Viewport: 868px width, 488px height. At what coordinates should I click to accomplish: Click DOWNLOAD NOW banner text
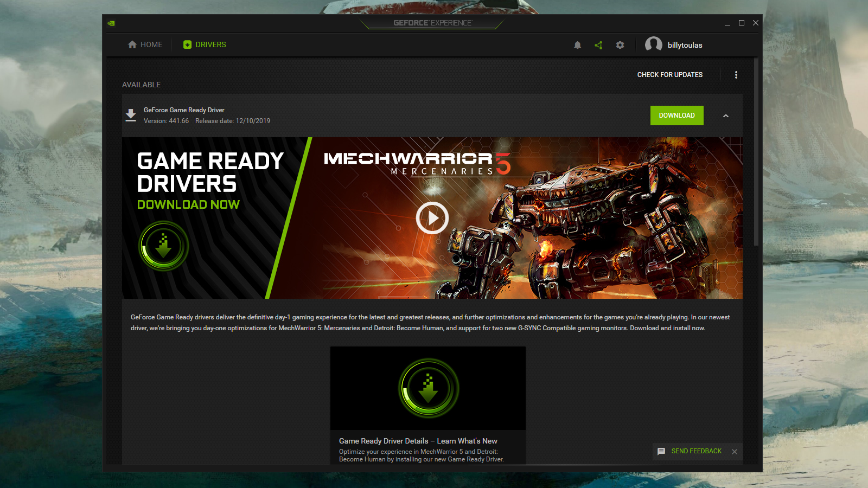(188, 204)
